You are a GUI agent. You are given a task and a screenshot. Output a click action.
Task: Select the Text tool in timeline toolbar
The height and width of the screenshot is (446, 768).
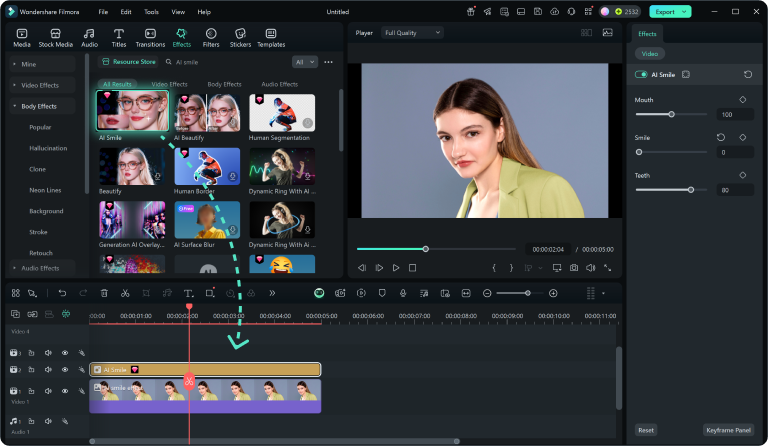coord(188,293)
